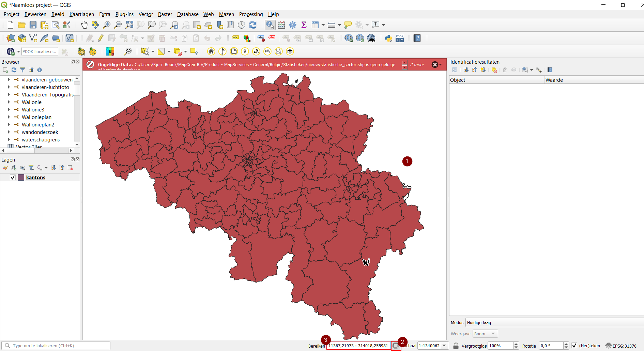Screen dimensions: 644x351
Task: Open the Python console
Action: 388,38
